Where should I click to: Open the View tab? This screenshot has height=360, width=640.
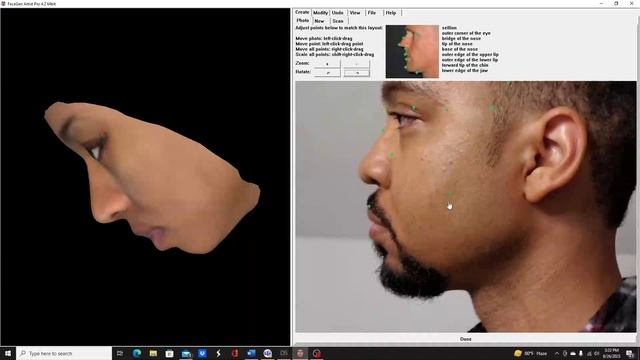click(355, 13)
